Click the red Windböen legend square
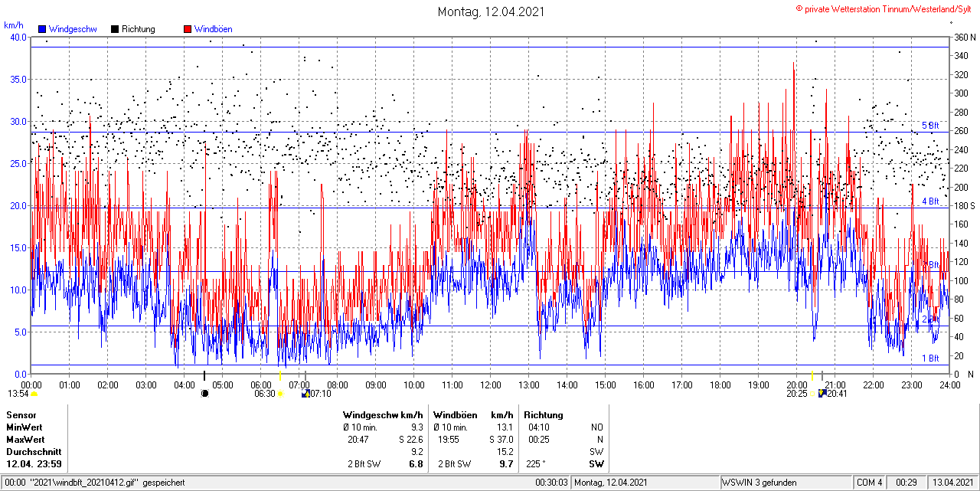The height and width of the screenshot is (491, 980). 188,29
